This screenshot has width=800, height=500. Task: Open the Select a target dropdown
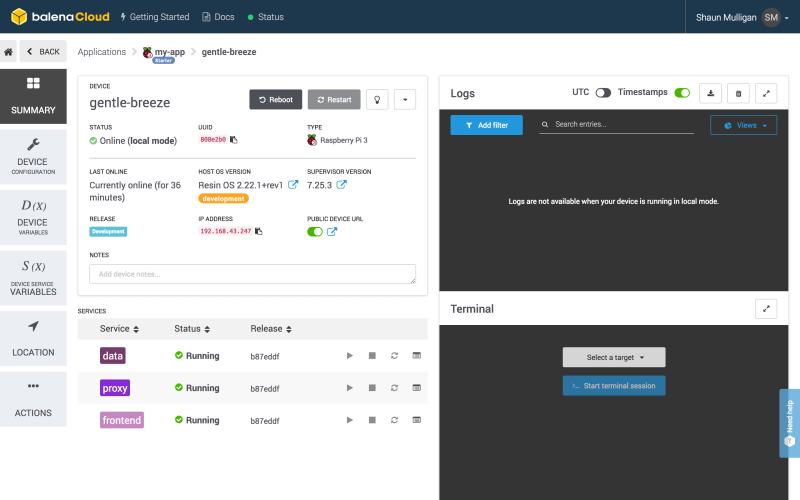(x=614, y=357)
